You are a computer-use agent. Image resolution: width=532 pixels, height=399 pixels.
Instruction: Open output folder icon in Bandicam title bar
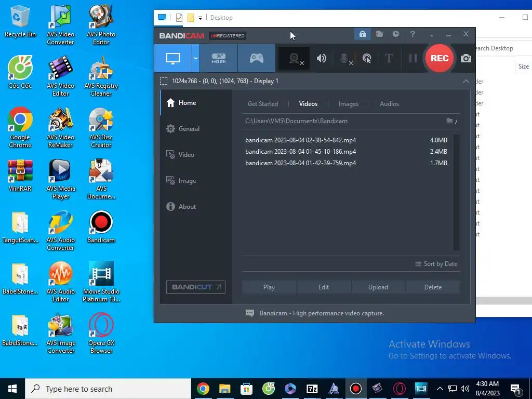tap(379, 34)
